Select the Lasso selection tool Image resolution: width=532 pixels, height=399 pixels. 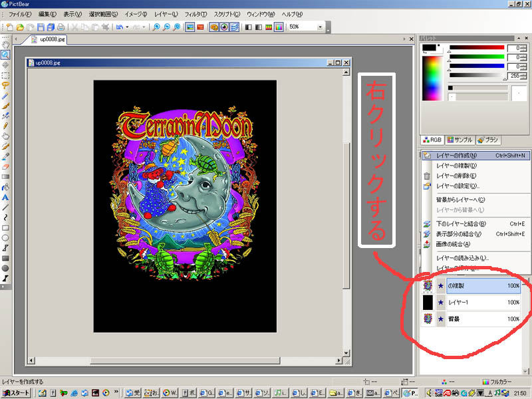point(5,85)
